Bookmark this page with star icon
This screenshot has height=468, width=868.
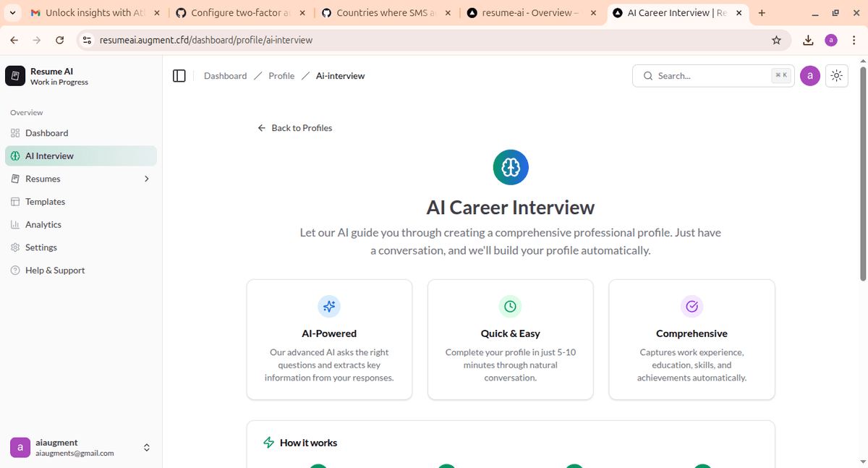[x=777, y=41]
